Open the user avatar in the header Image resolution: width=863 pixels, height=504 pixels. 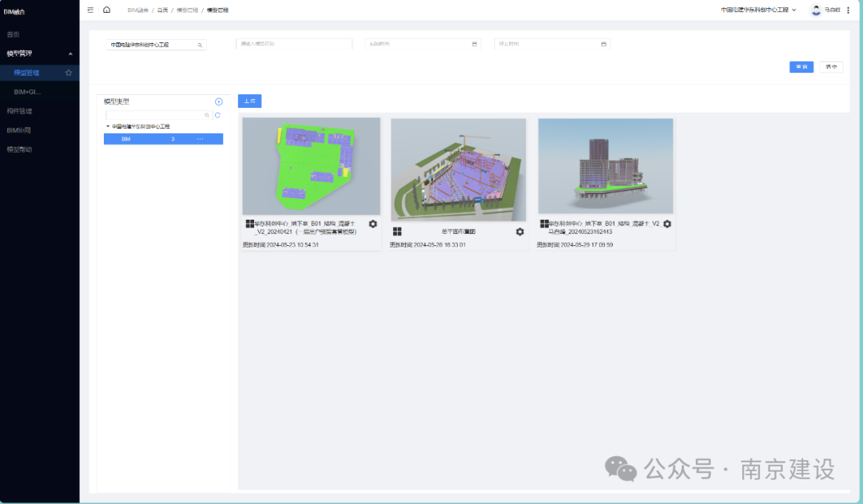coord(816,10)
